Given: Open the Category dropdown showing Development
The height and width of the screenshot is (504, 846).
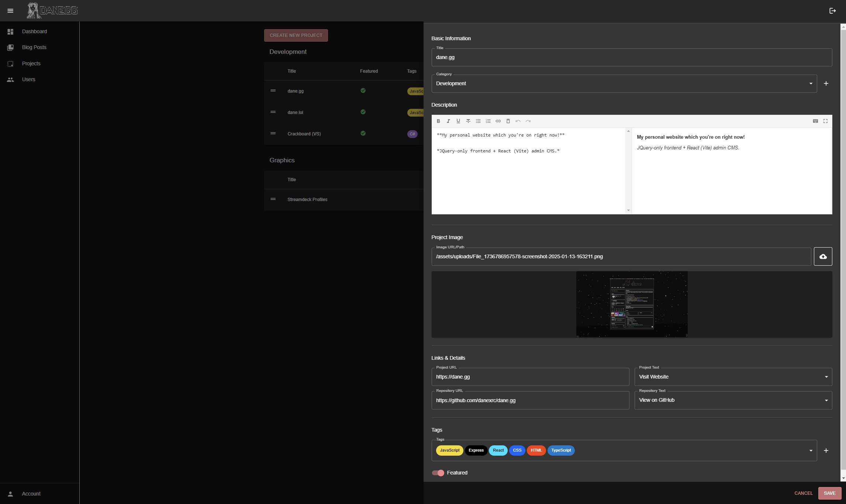Looking at the screenshot, I should pyautogui.click(x=624, y=84).
